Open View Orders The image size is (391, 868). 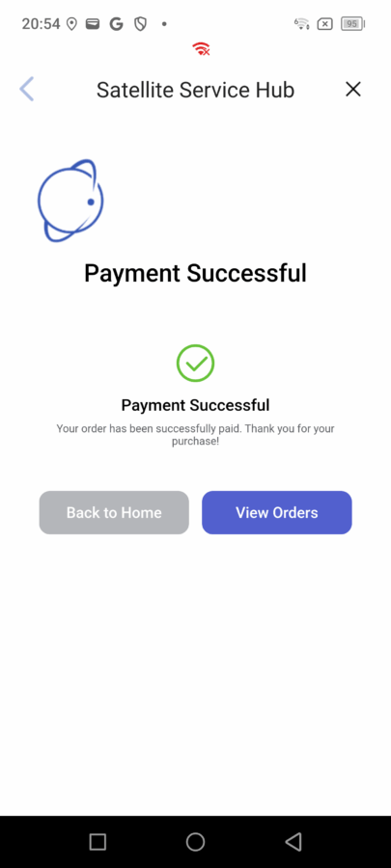tap(277, 513)
